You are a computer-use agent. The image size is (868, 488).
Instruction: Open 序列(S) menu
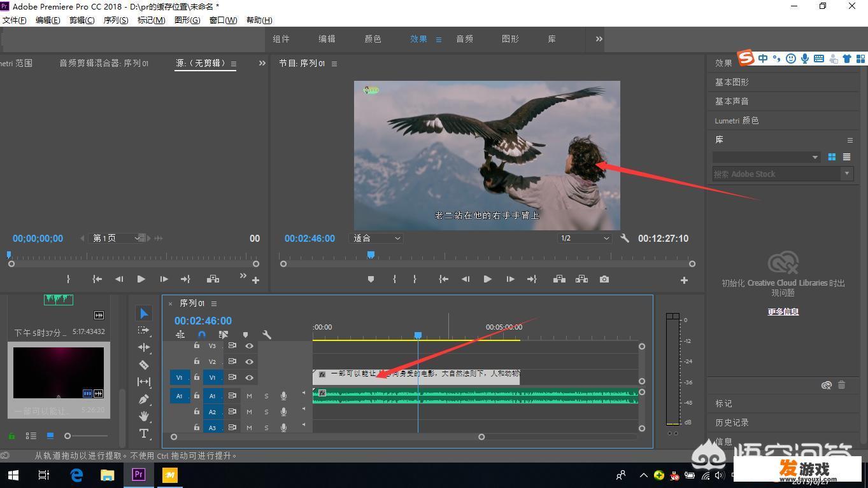[116, 20]
